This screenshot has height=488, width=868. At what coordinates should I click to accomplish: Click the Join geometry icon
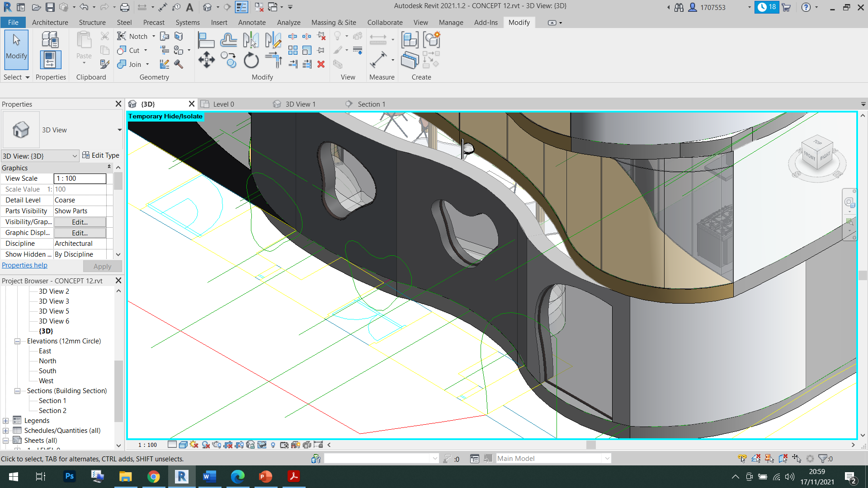(122, 64)
